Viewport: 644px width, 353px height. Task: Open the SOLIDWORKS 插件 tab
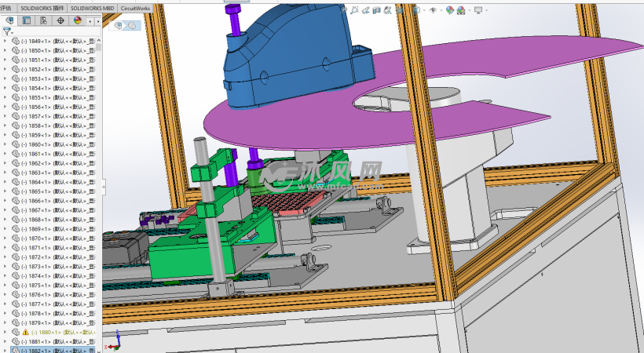click(42, 6)
